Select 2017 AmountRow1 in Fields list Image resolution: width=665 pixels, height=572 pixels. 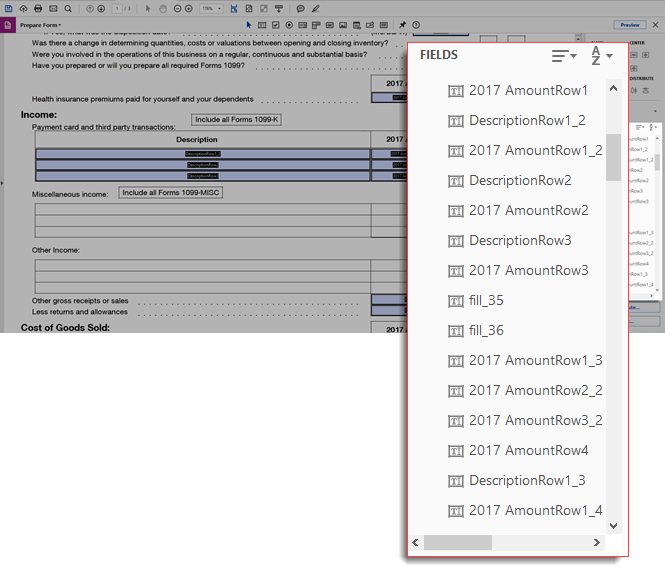[517, 90]
